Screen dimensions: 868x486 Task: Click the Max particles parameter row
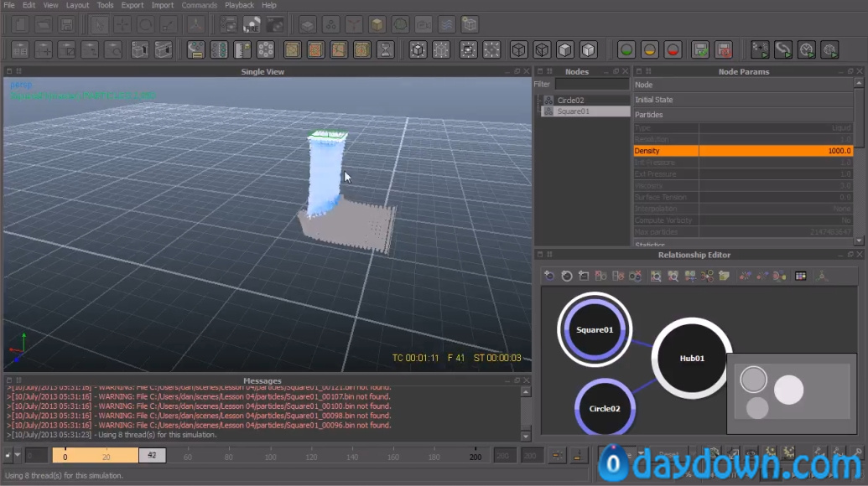pyautogui.click(x=743, y=232)
